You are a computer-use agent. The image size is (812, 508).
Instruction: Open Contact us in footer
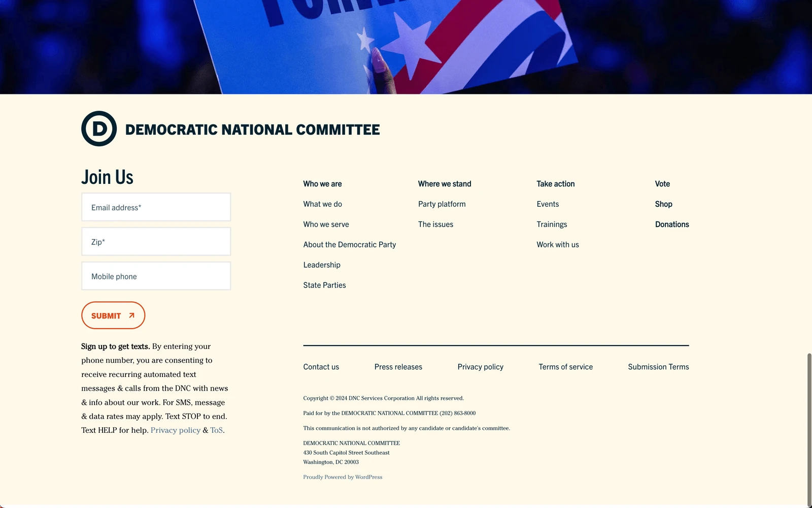coord(321,367)
